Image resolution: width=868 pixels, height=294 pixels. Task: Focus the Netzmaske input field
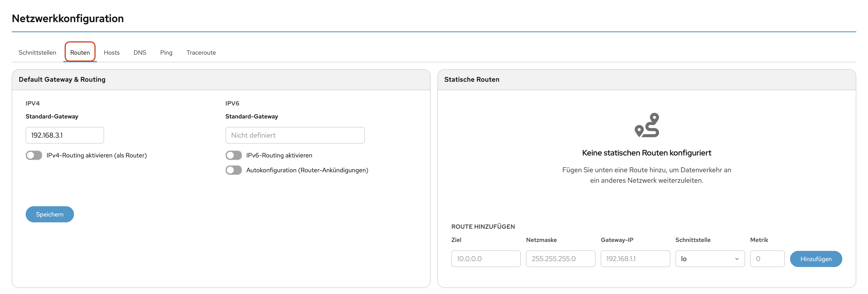(561, 259)
